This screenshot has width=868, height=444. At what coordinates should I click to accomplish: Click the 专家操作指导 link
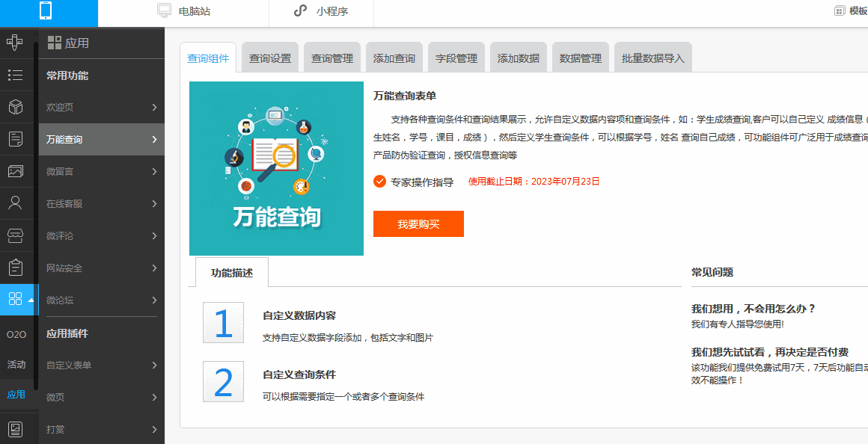[x=422, y=182]
